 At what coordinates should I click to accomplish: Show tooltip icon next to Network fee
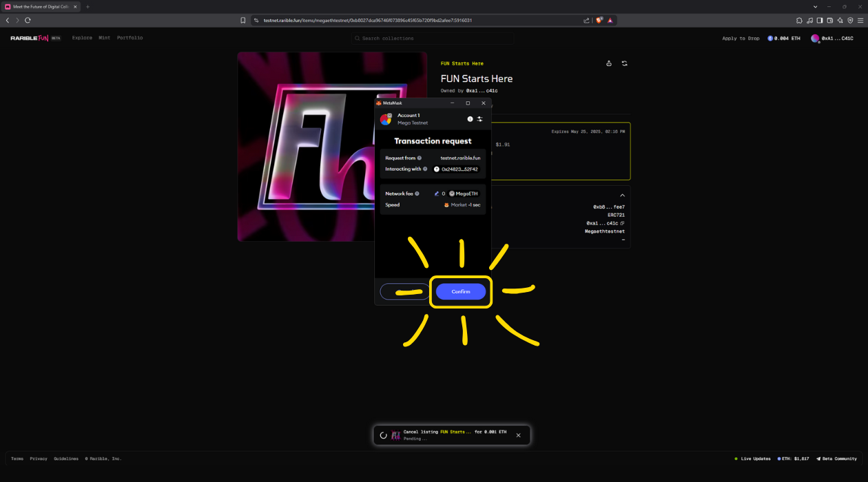[x=417, y=193]
